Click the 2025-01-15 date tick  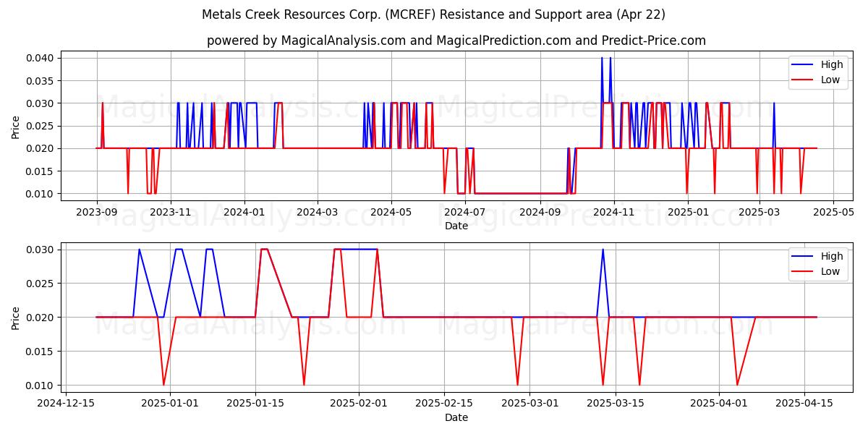255,403
